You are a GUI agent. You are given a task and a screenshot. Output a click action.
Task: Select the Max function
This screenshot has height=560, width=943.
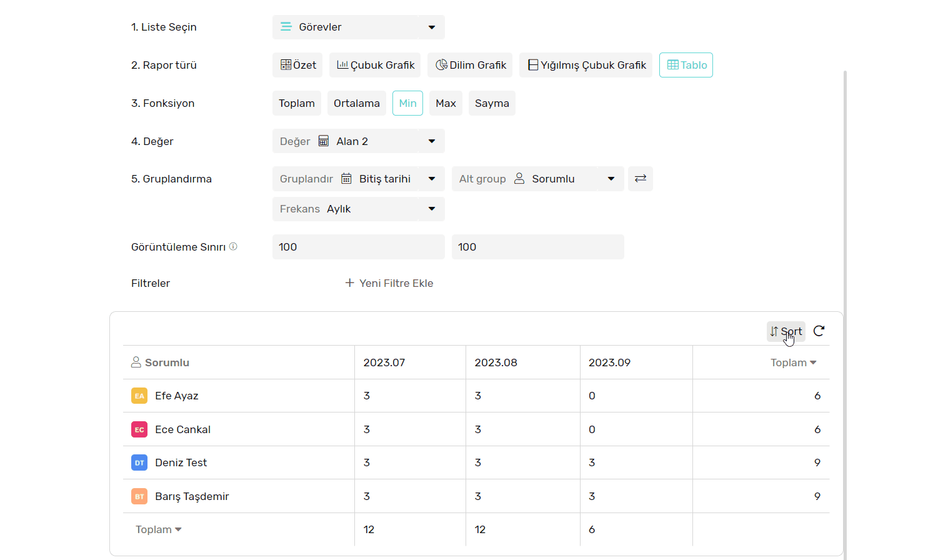pos(446,103)
